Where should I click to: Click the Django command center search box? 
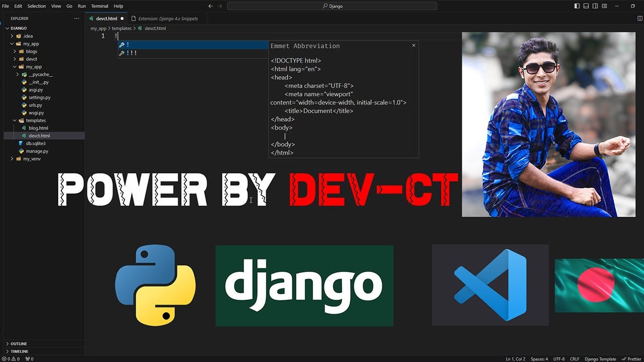(x=332, y=6)
